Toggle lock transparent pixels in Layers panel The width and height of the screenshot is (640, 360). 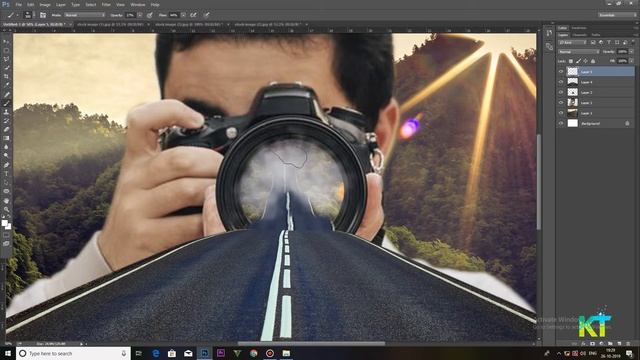coord(571,61)
